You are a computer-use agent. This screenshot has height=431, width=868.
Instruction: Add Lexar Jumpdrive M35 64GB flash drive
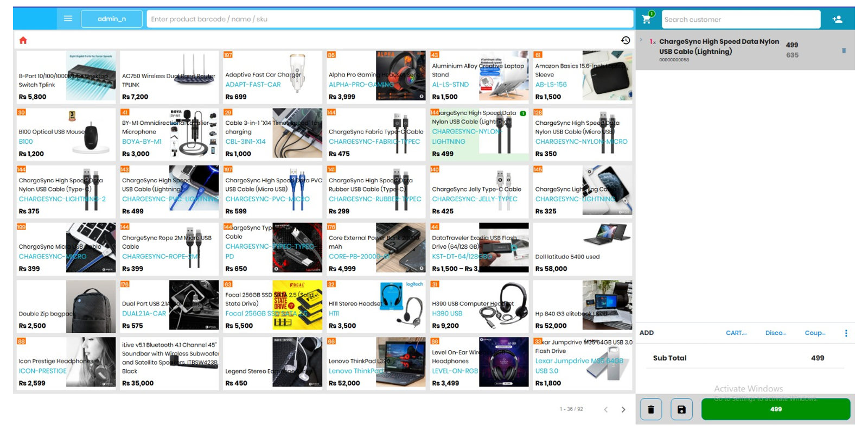click(x=583, y=363)
